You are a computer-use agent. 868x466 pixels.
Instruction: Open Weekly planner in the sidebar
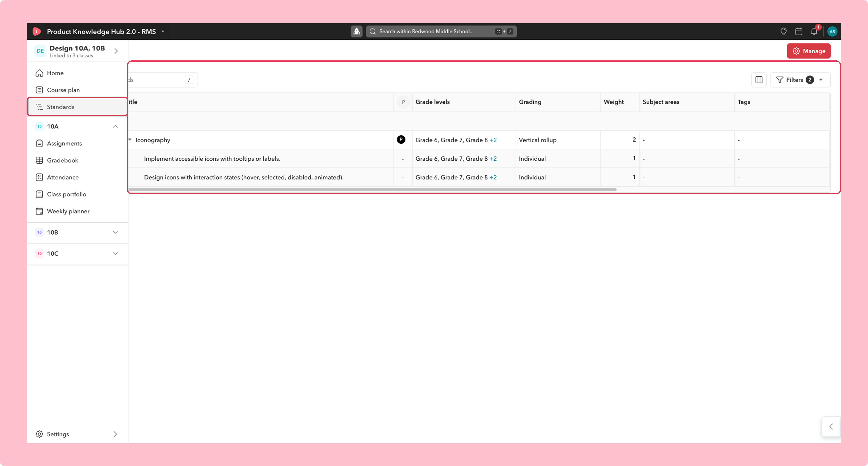point(78,211)
